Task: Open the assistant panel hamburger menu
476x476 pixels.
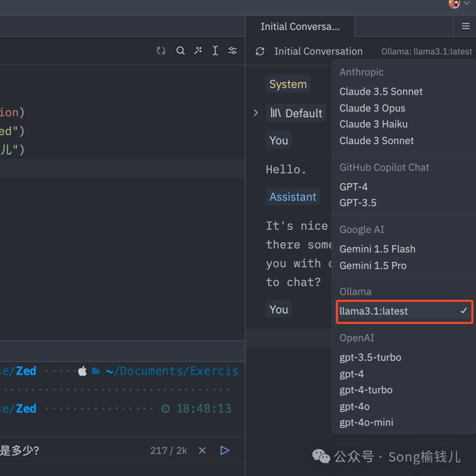Action: point(466,26)
